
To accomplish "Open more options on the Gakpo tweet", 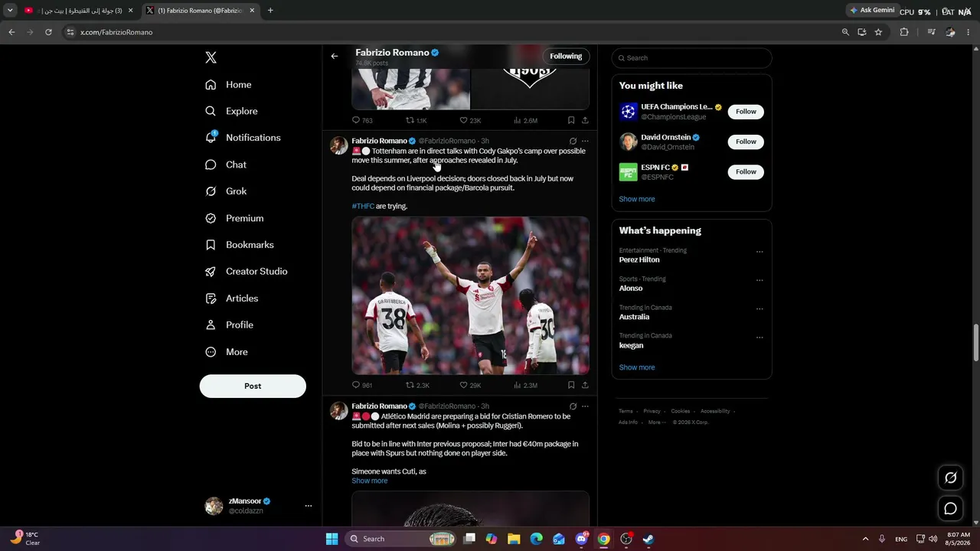I will pyautogui.click(x=585, y=141).
